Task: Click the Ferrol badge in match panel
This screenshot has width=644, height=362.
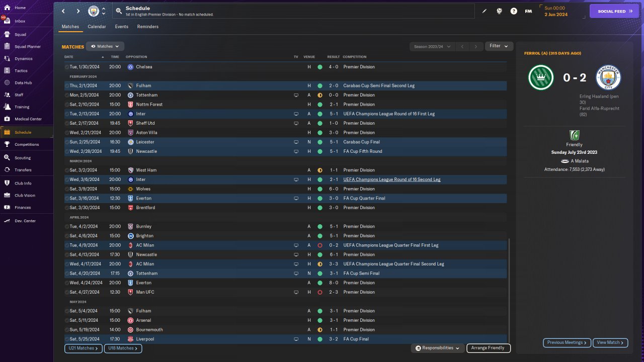Action: (x=541, y=77)
